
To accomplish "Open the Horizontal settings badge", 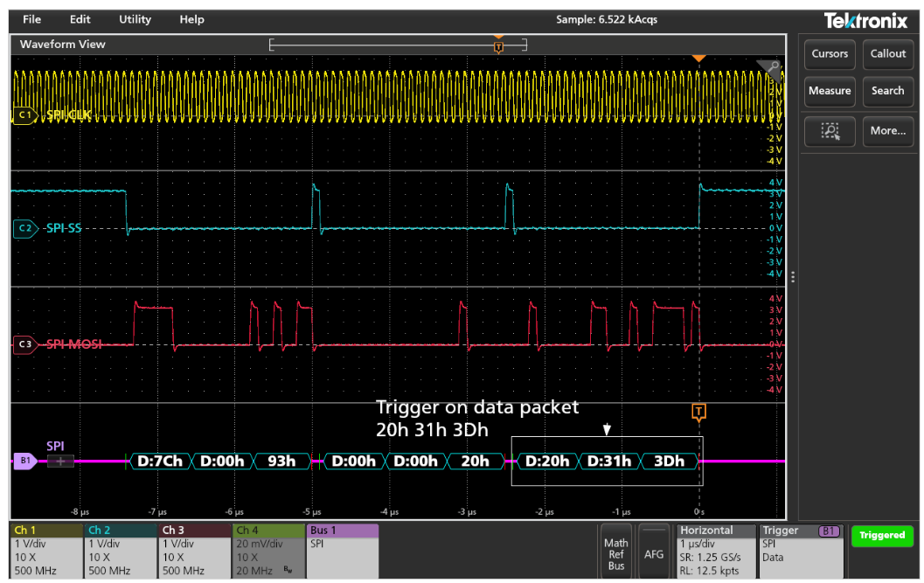I will 715,551.
